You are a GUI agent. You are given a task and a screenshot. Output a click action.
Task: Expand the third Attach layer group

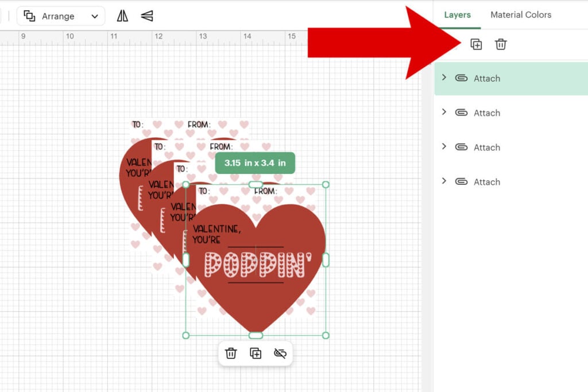(x=444, y=146)
